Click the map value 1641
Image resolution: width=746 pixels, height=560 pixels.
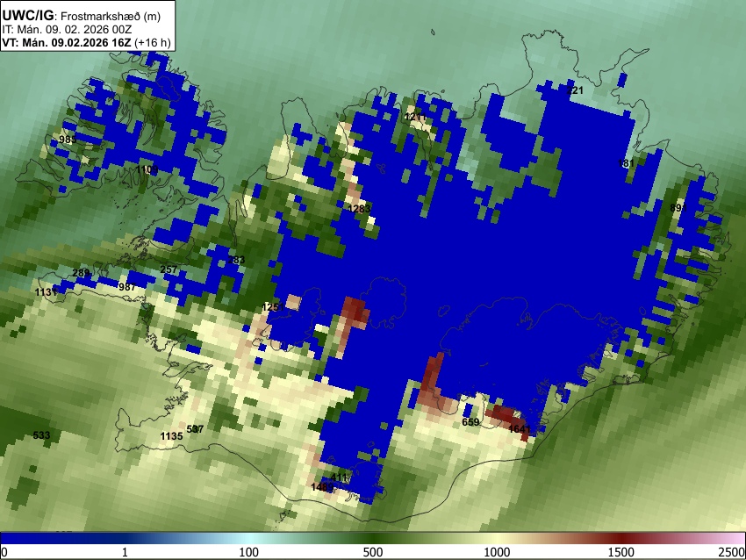[520, 429]
